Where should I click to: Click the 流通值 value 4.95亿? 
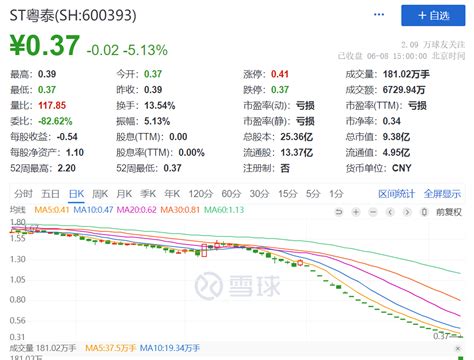[x=396, y=152]
